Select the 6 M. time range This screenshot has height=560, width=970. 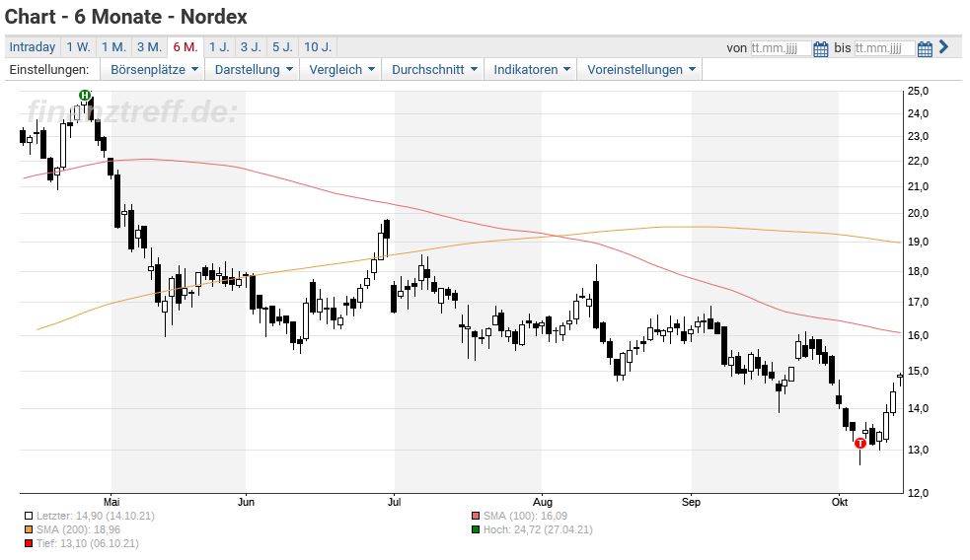[186, 47]
